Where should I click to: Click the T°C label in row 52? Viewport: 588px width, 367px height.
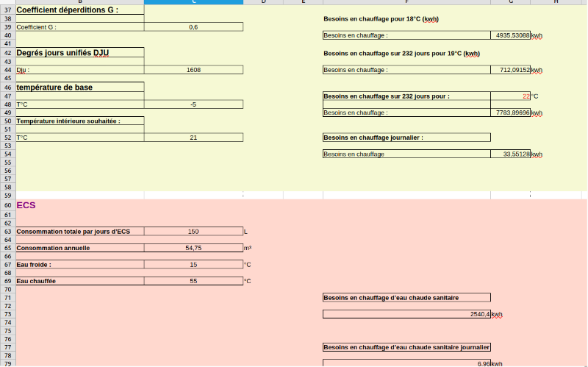80,138
